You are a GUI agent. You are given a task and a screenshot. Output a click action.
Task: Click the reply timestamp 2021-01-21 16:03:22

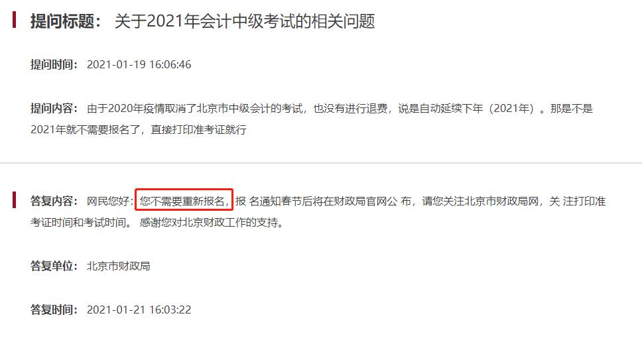coord(139,310)
